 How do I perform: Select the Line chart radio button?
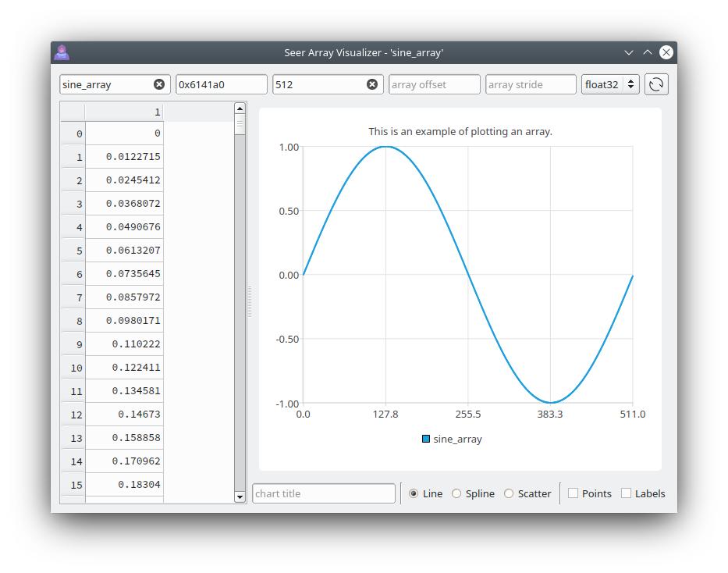click(x=414, y=493)
